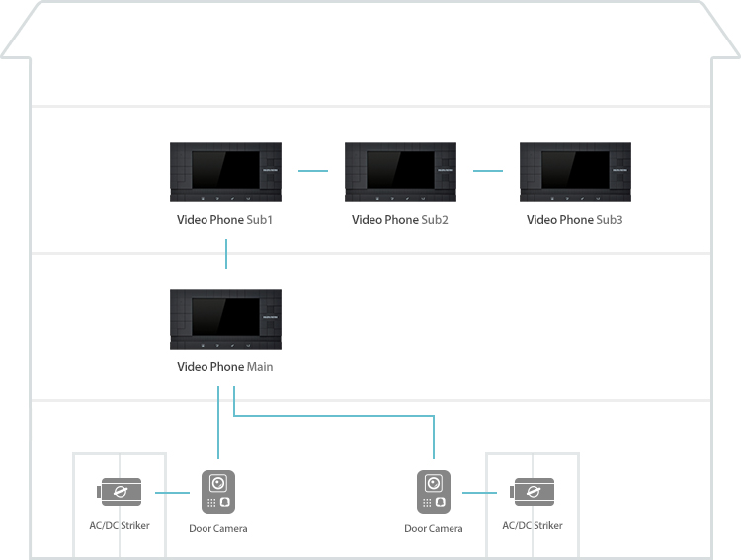
Task: Click the 'AC/DC Striker' label in the lower-right frame
Action: click(533, 526)
